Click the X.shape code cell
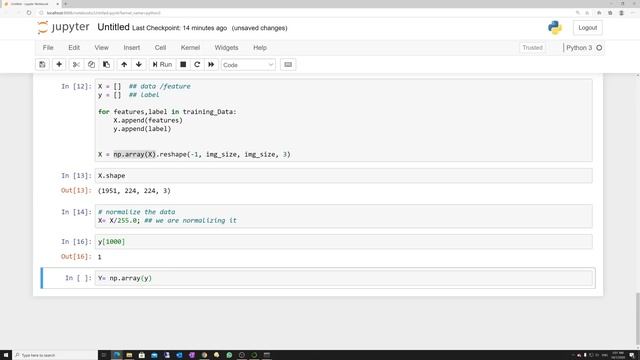This screenshot has width=640, height=360. [344, 176]
